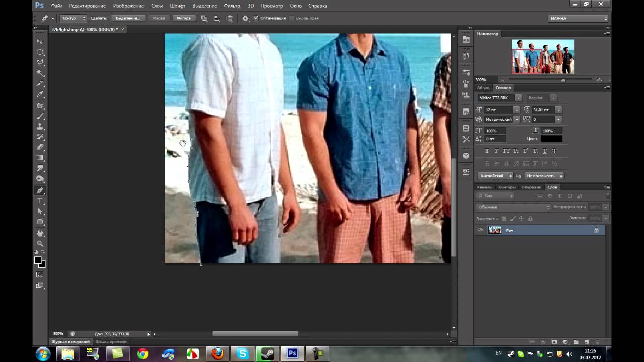644x362 pixels.
Task: Toggle pixel layer filter in Слои panel
Action: pos(541,196)
